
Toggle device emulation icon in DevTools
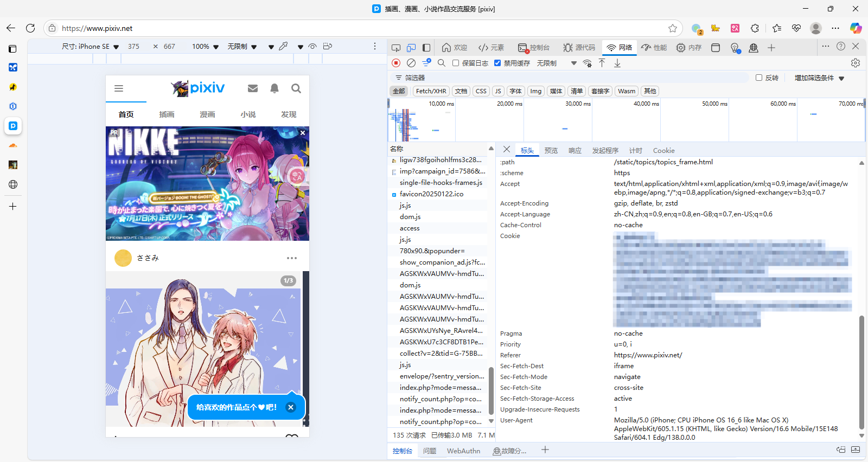pyautogui.click(x=411, y=48)
